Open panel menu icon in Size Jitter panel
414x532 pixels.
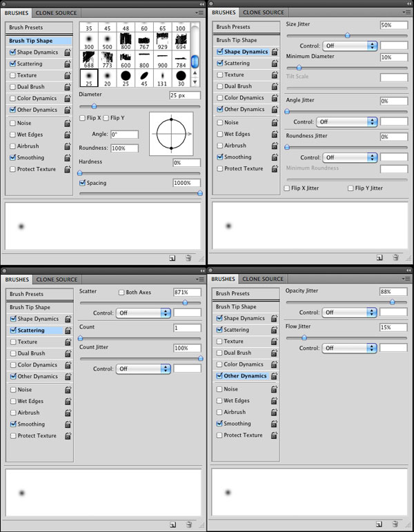pos(406,12)
